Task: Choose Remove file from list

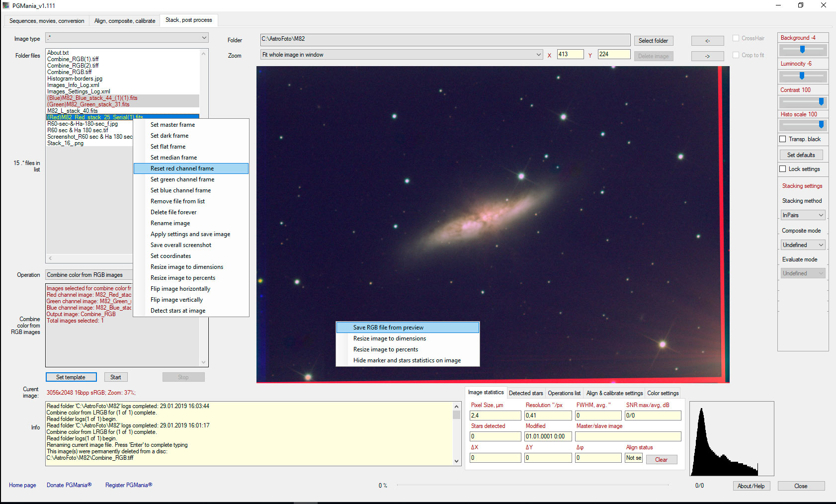Action: (x=191, y=201)
